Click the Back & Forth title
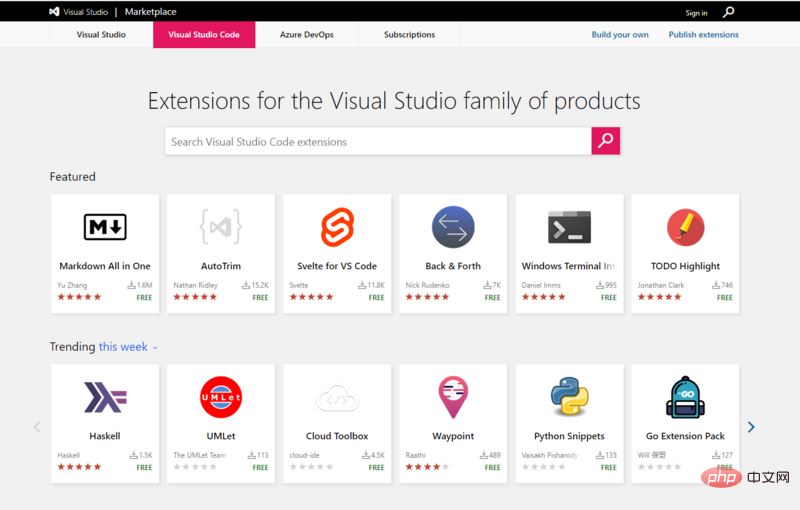 pos(453,266)
